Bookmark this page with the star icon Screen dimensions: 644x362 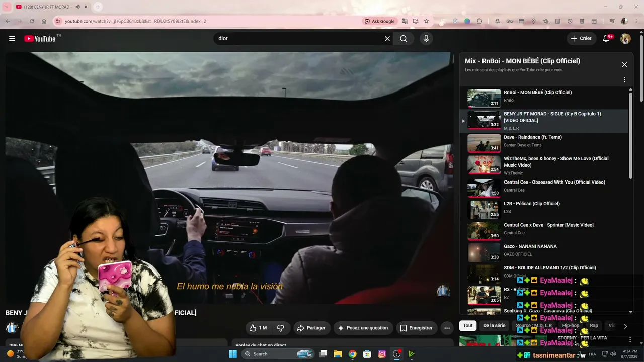click(426, 21)
